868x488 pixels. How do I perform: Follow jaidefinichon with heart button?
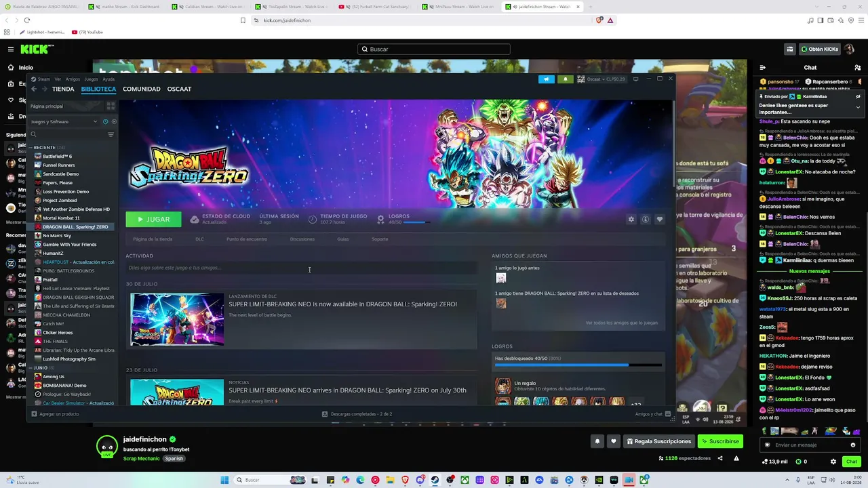pyautogui.click(x=614, y=441)
